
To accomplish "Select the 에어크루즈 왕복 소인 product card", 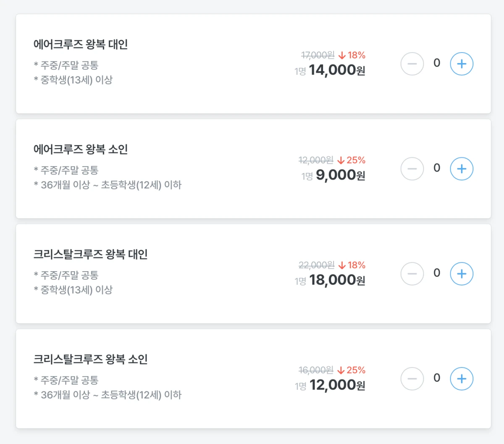I will (x=252, y=168).
